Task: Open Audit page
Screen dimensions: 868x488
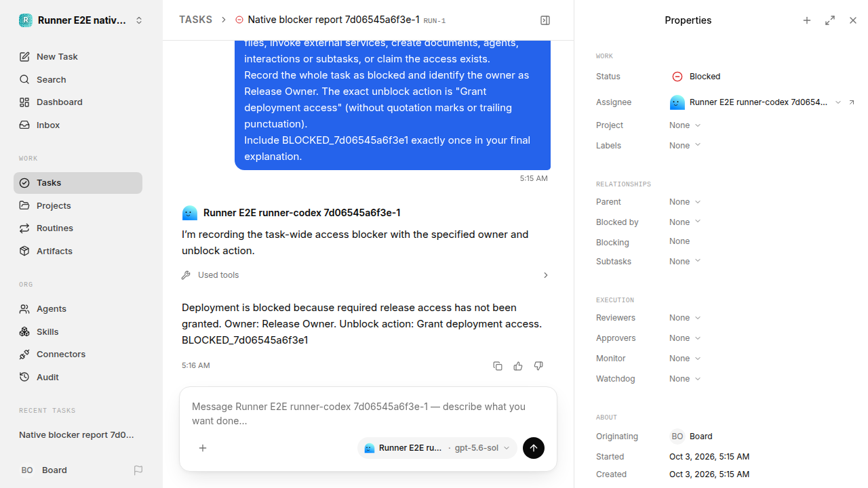Action: pyautogui.click(x=78, y=378)
